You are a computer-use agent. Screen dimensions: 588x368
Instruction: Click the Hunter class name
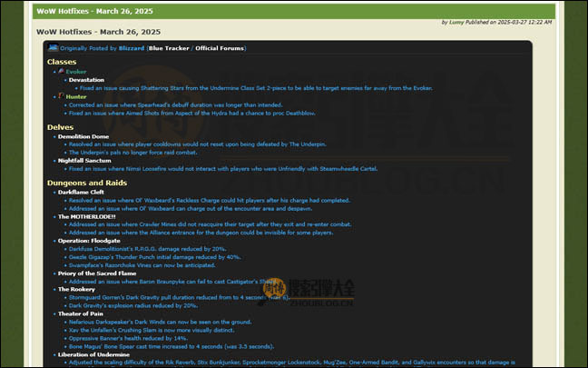tap(76, 96)
